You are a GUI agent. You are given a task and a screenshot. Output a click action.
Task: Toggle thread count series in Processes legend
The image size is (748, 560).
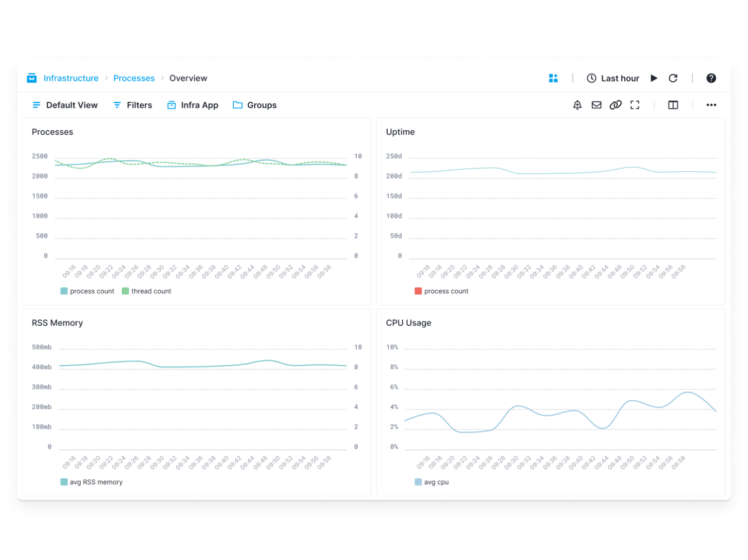(x=147, y=291)
